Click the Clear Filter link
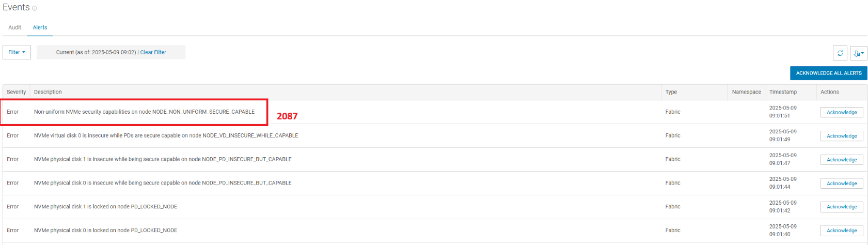Image resolution: width=868 pixels, height=245 pixels. point(153,52)
